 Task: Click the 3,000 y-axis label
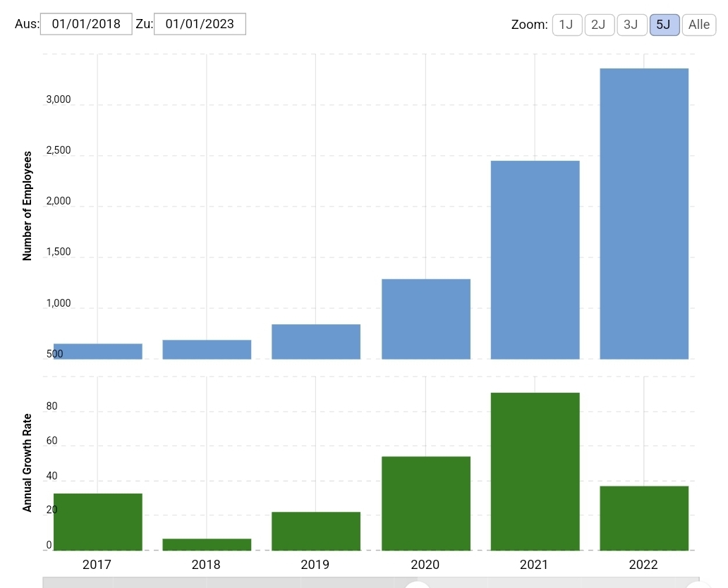[59, 99]
